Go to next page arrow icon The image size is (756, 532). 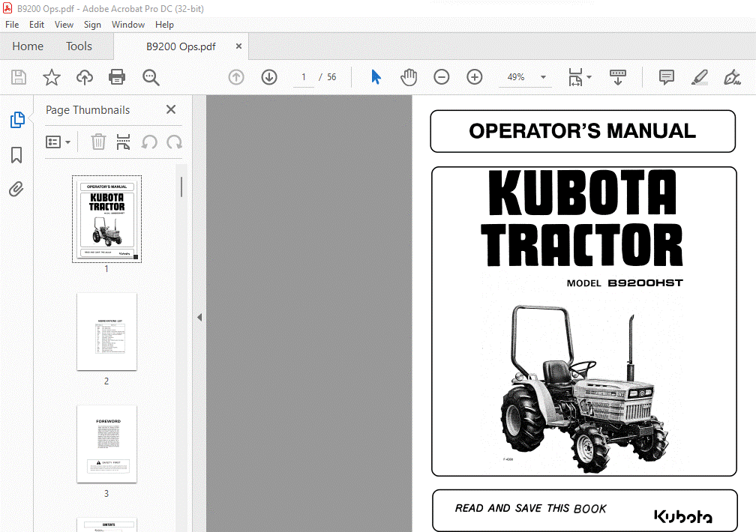[269, 77]
